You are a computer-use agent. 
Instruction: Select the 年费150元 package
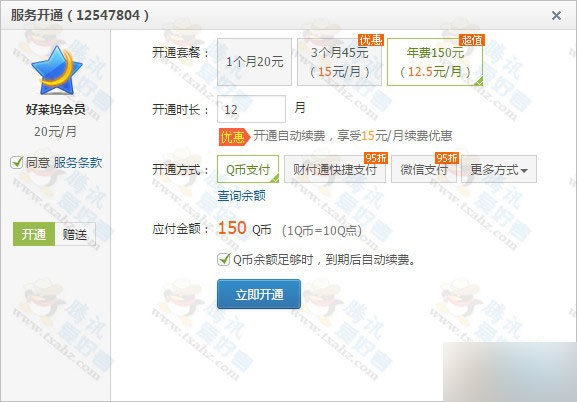tap(435, 62)
